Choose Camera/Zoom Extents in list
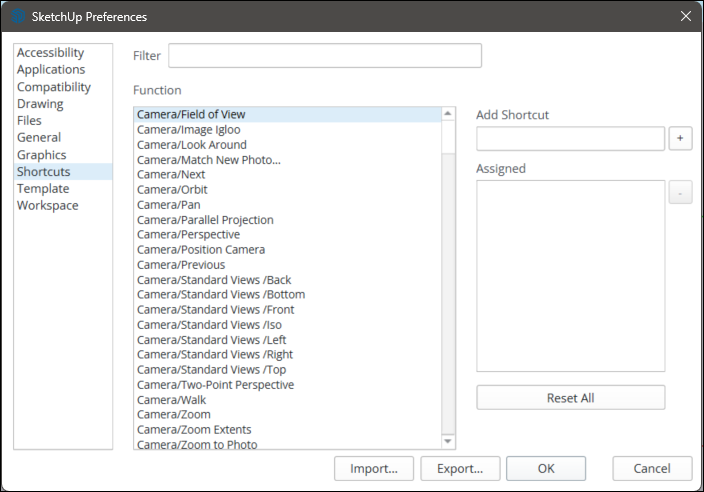This screenshot has width=704, height=492. coord(288,430)
